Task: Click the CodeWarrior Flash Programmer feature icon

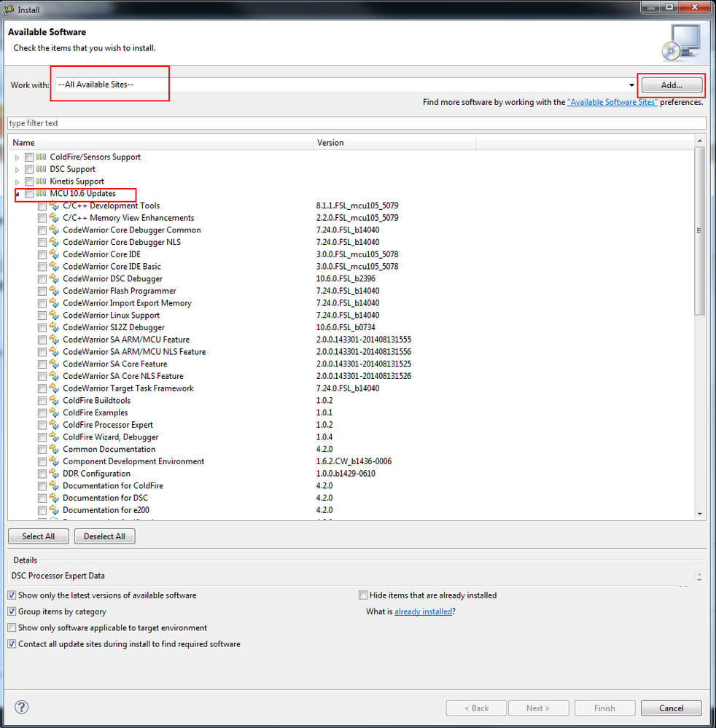Action: point(55,291)
